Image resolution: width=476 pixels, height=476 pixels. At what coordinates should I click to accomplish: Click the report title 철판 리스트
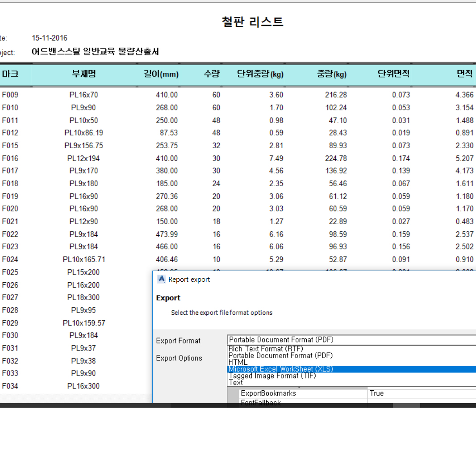coord(253,22)
